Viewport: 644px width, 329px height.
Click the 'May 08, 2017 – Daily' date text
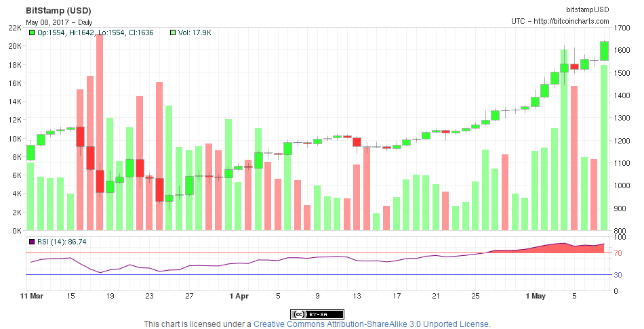click(x=59, y=22)
